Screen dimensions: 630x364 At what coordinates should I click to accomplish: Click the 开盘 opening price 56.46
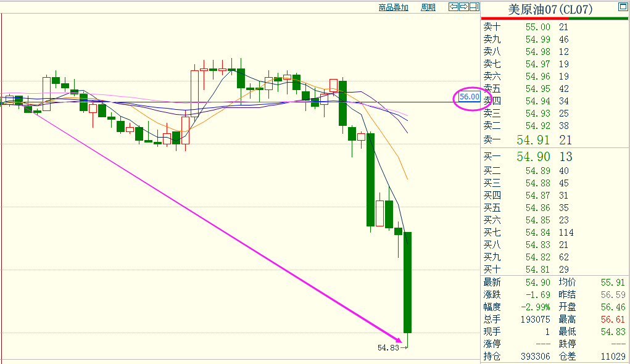(613, 307)
